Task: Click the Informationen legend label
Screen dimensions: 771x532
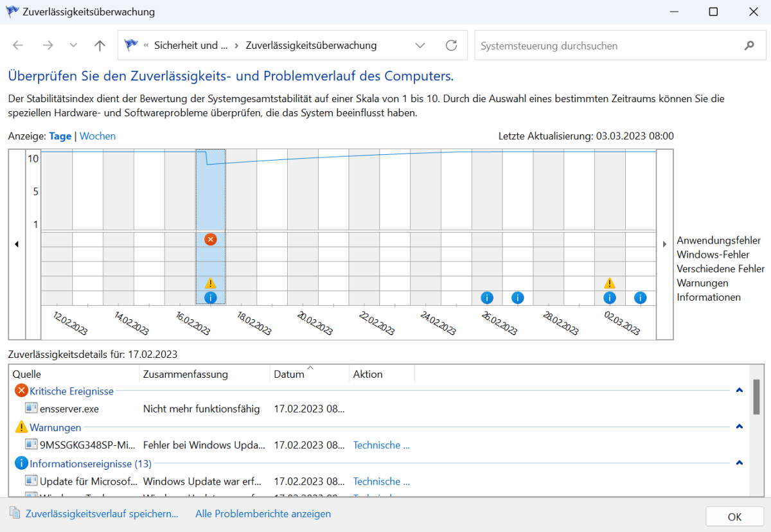Action: pos(709,297)
